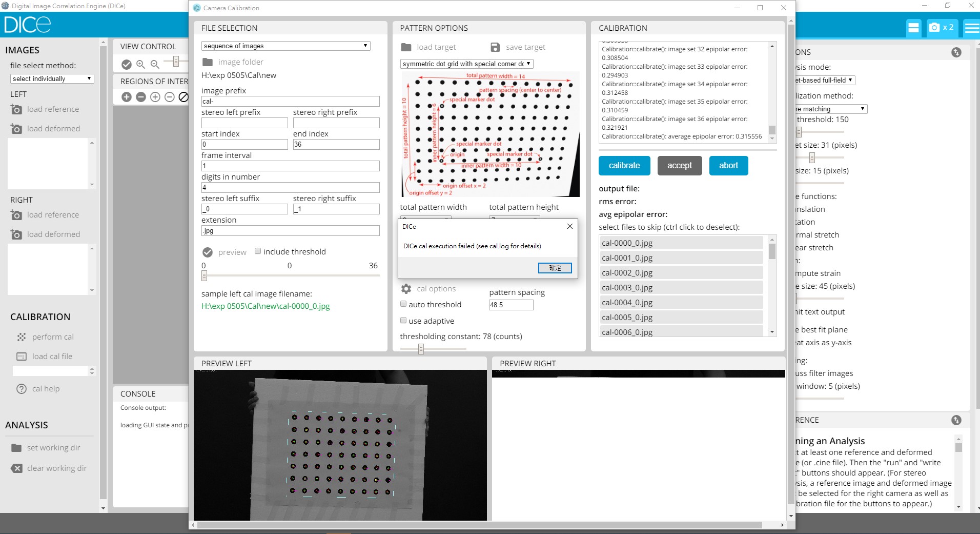Enable use adaptive thresholding
This screenshot has height=534, width=980.
click(x=403, y=320)
